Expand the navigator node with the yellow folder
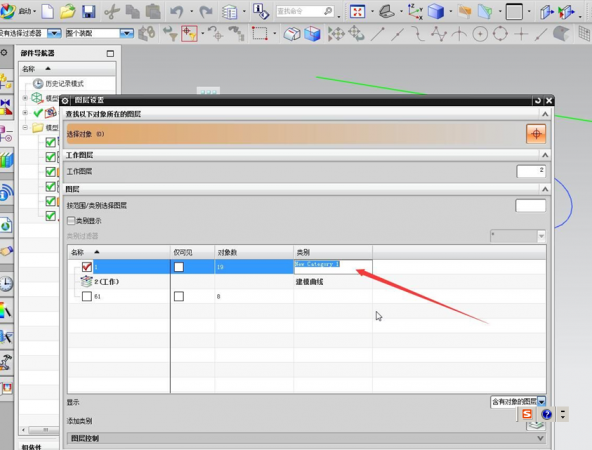The width and height of the screenshot is (592, 450). point(25,128)
